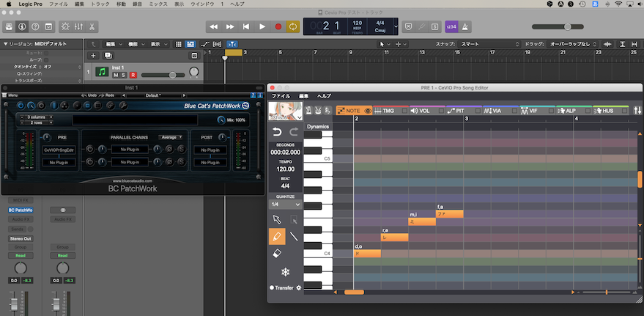This screenshot has height=316, width=644.
Task: Toggle record enable R on Inst 1
Action: pos(133,76)
